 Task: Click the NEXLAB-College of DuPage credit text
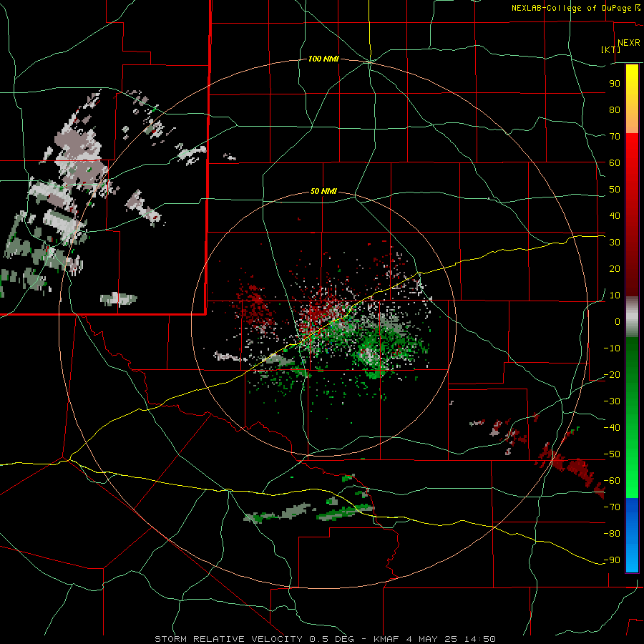click(x=571, y=8)
